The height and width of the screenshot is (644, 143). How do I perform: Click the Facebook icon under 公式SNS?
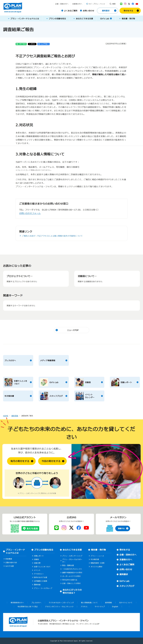[79, 528]
